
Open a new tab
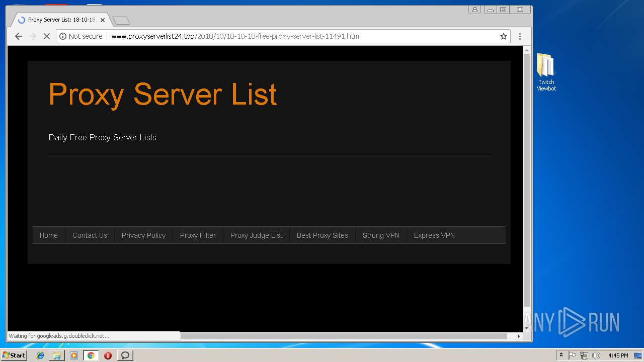point(121,20)
